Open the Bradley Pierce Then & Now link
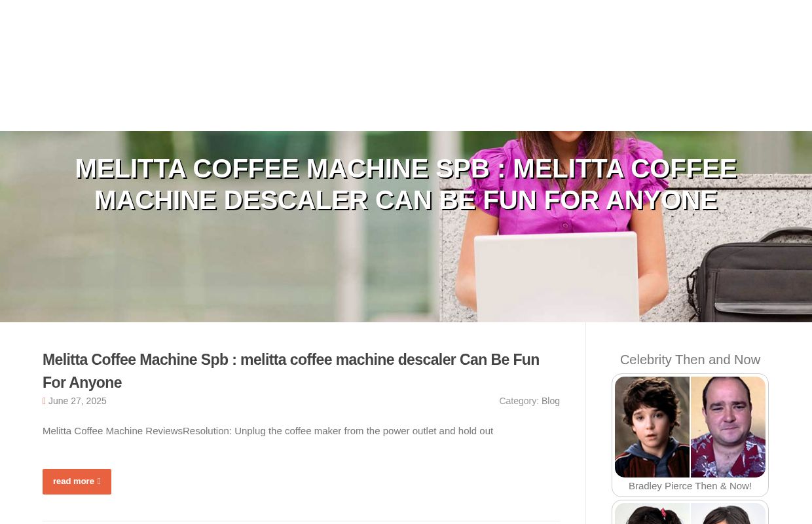The width and height of the screenshot is (812, 524). point(690,485)
